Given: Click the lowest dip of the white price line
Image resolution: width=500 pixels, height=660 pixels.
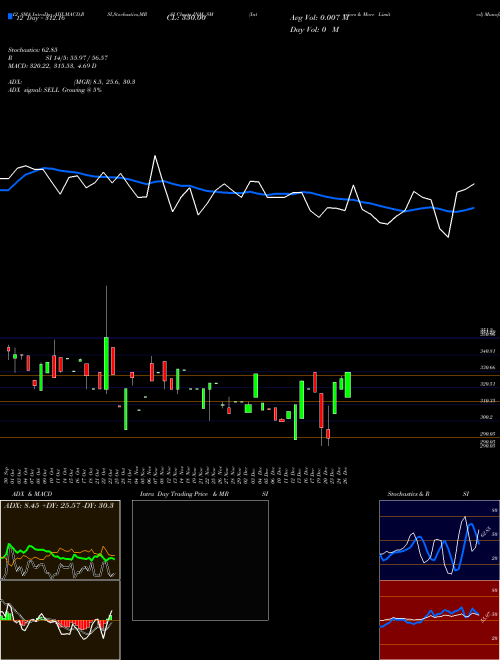Looking at the screenshot, I should click(448, 237).
